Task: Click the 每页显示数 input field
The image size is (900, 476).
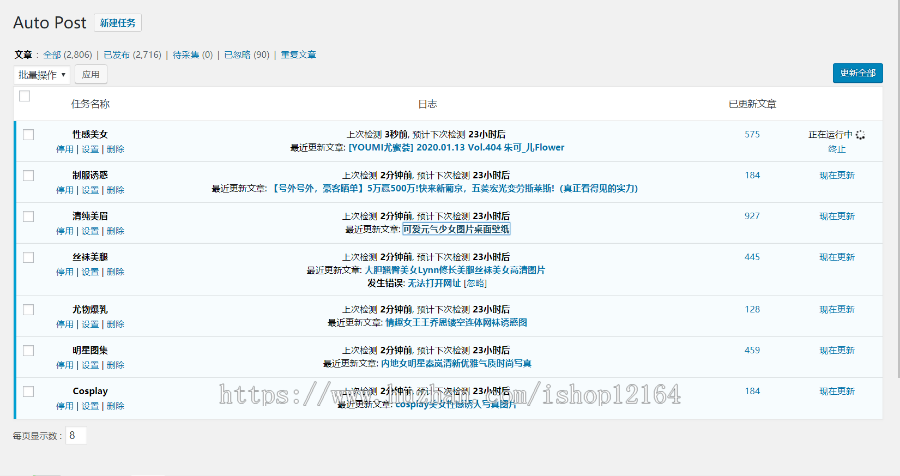Action: 76,435
